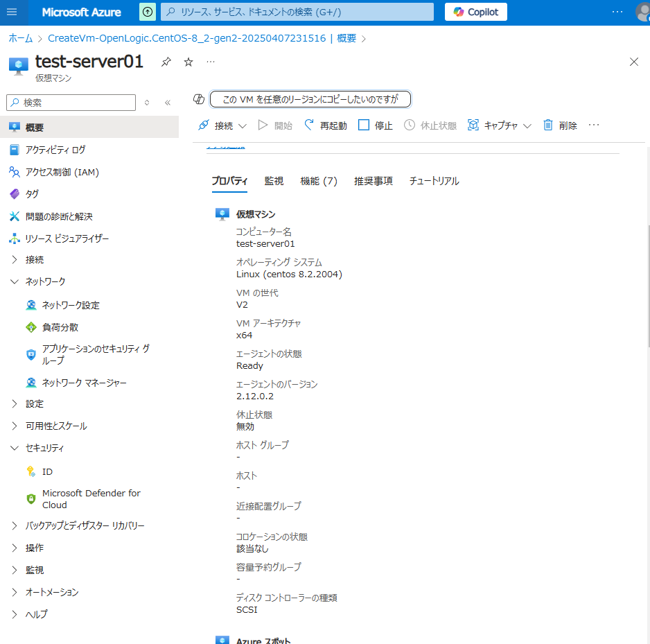Open the user account avatar
Viewport: 650px width, 644px height.
click(x=644, y=12)
